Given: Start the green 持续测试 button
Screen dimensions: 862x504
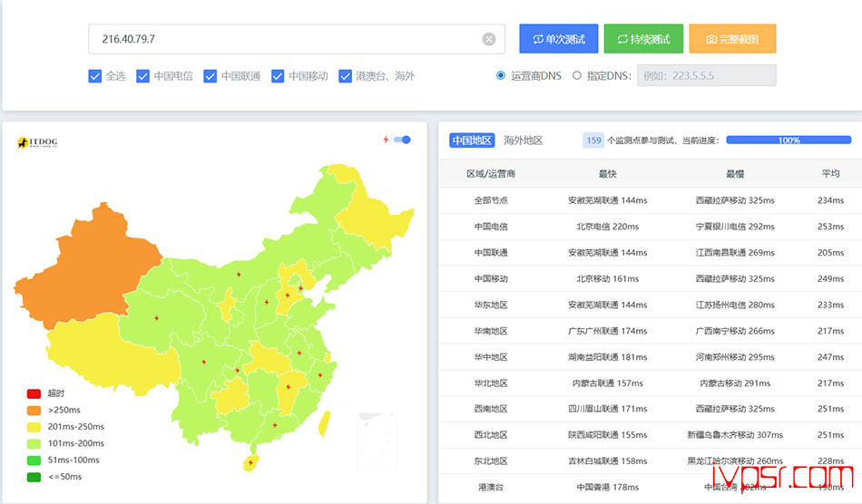Looking at the screenshot, I should tap(643, 39).
